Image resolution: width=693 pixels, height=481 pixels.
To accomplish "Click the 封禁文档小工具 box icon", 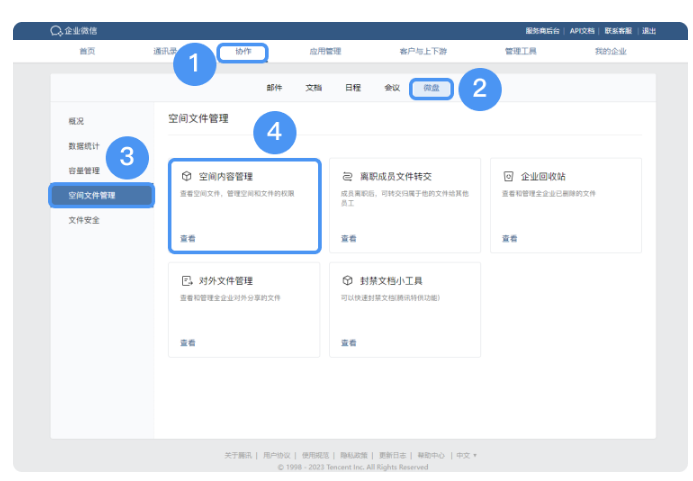I will [x=347, y=281].
